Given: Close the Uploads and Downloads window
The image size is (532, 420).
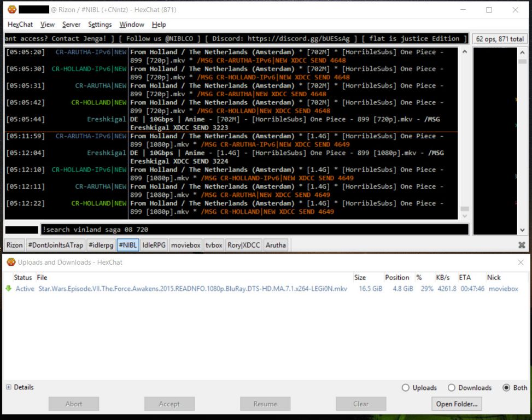Looking at the screenshot, I should pos(521,262).
